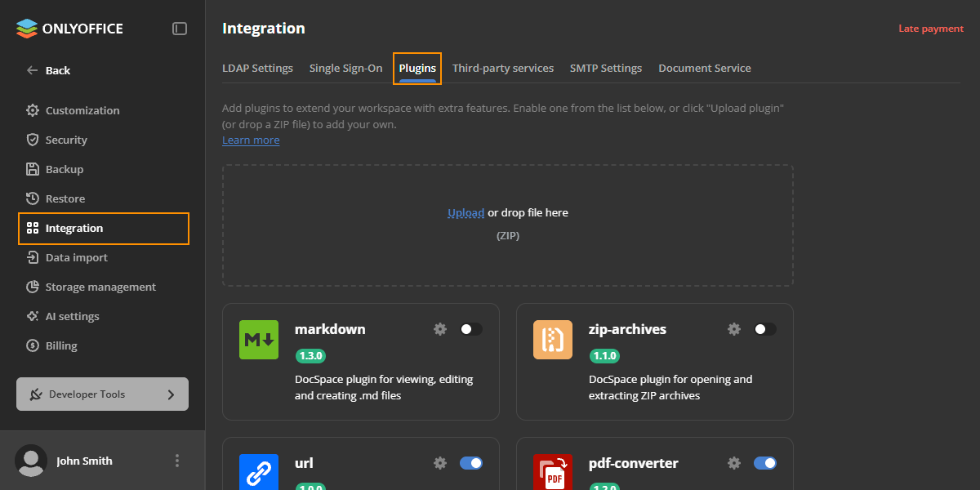The height and width of the screenshot is (490, 980).
Task: Enable the zip-archives plugin toggle
Action: pyautogui.click(x=765, y=329)
